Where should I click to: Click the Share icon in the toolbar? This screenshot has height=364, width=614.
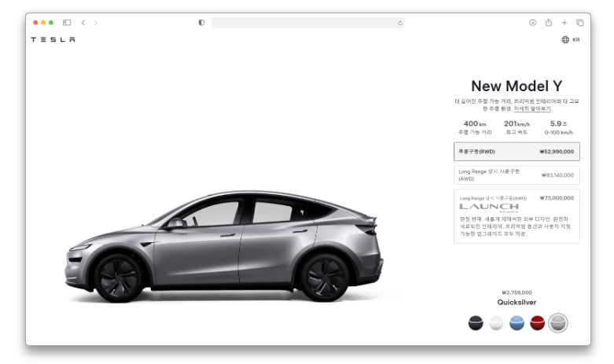pyautogui.click(x=549, y=23)
